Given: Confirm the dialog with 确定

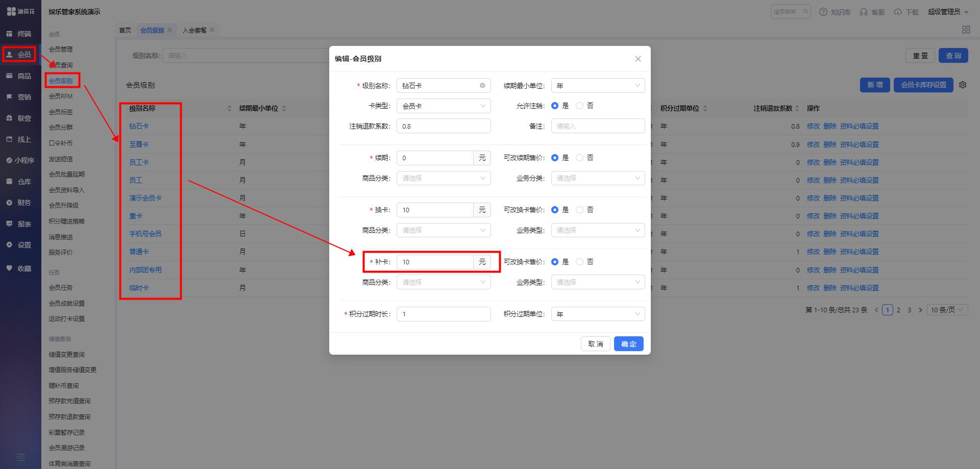Looking at the screenshot, I should 628,344.
